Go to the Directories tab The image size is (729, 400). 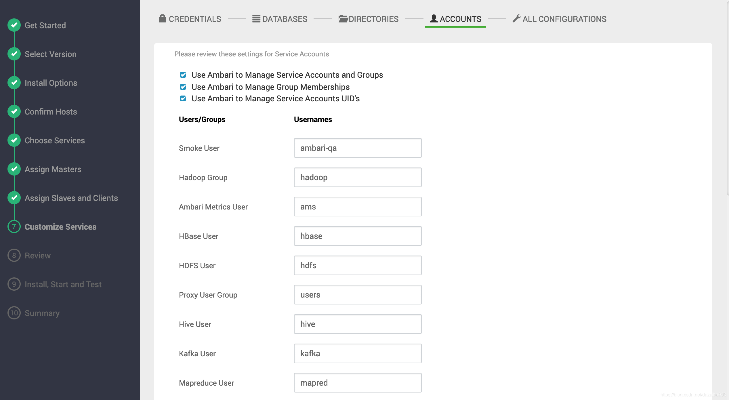tap(368, 19)
